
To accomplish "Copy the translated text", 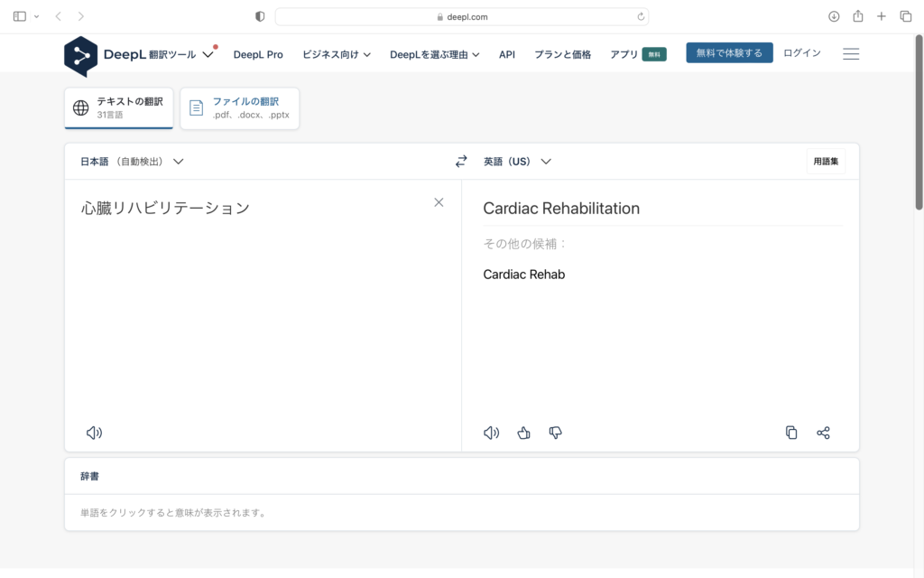I will coord(791,433).
